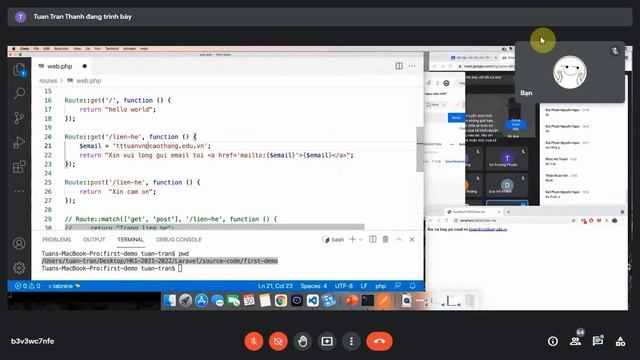Toggle the microphone on in Meet

tap(253, 341)
